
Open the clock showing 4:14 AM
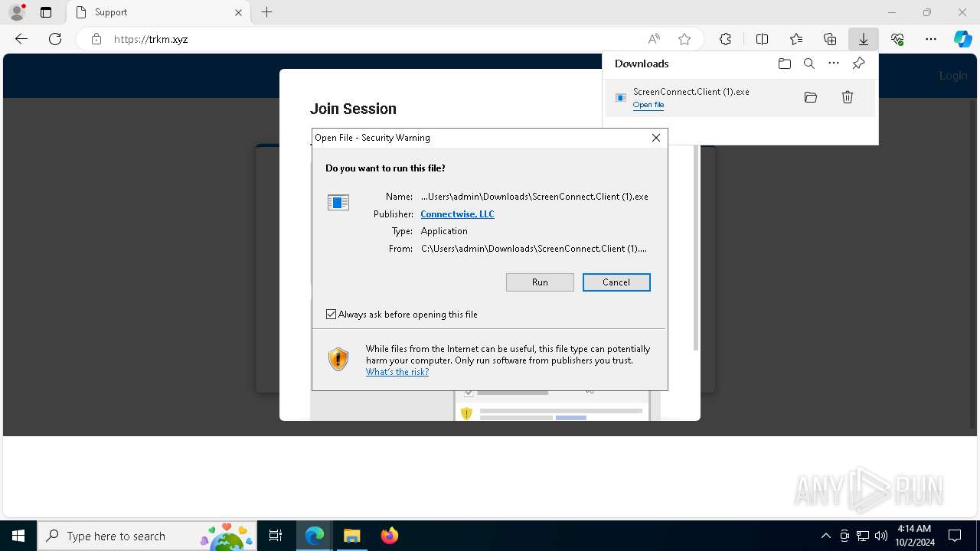pyautogui.click(x=914, y=536)
